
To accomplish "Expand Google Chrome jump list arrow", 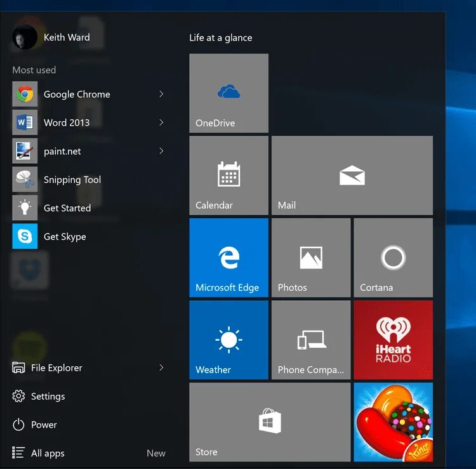I will click(x=161, y=94).
